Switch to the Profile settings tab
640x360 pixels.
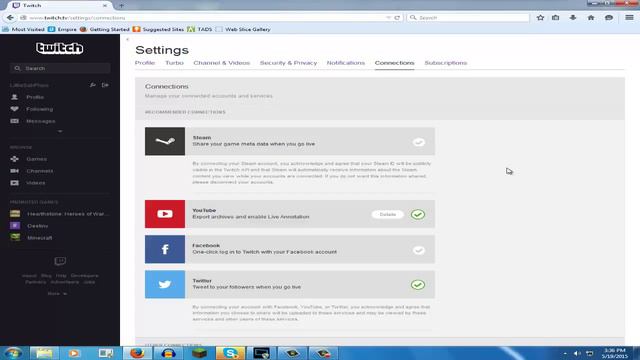(145, 63)
